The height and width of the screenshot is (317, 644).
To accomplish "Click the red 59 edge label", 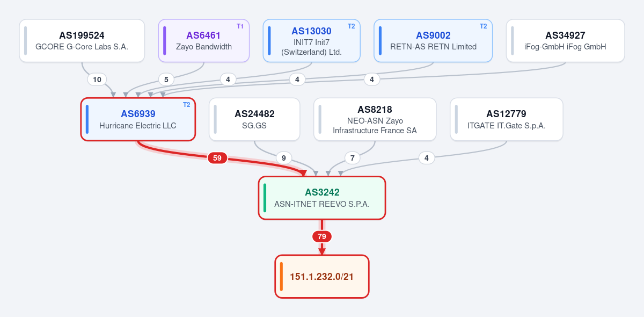I will point(217,158).
